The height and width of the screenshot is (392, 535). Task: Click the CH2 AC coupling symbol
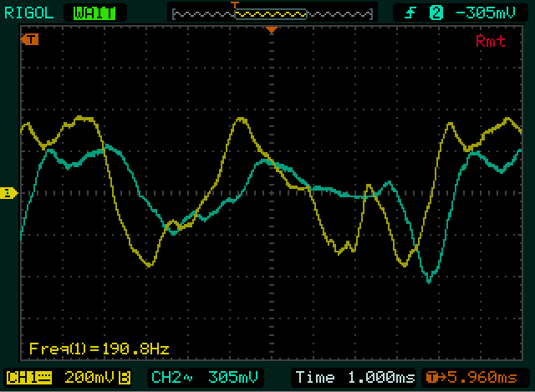click(x=188, y=376)
